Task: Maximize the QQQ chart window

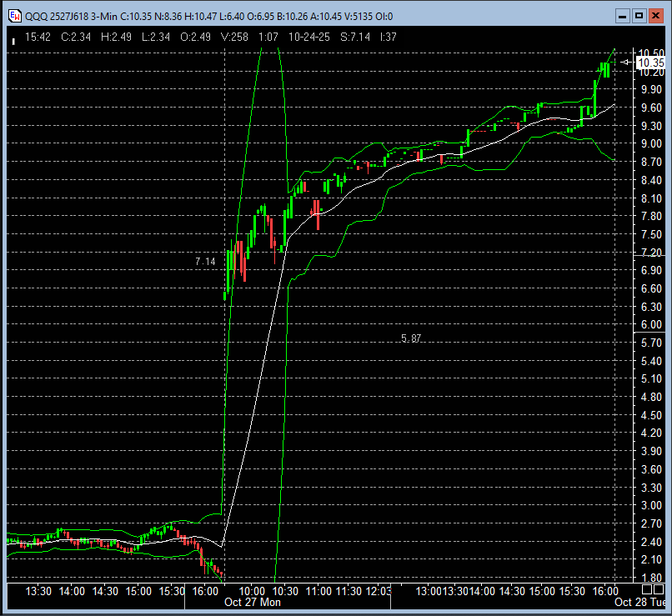Action: (639, 15)
